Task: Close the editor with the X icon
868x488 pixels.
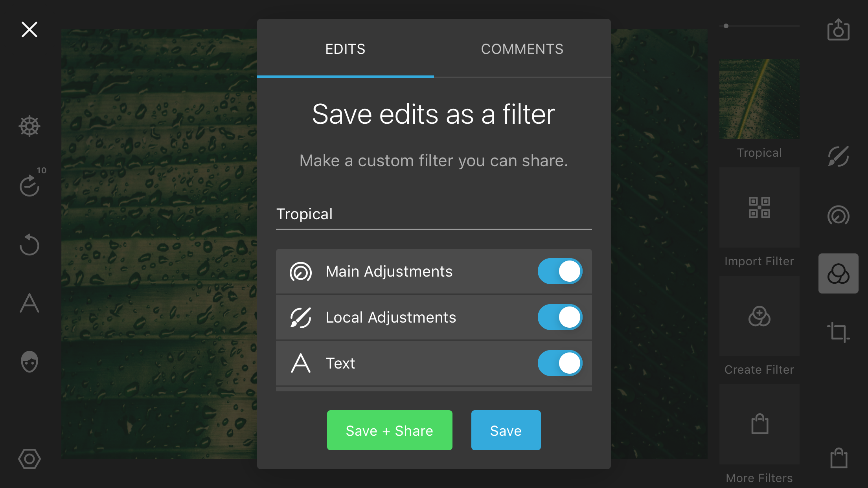Action: pyautogui.click(x=29, y=29)
